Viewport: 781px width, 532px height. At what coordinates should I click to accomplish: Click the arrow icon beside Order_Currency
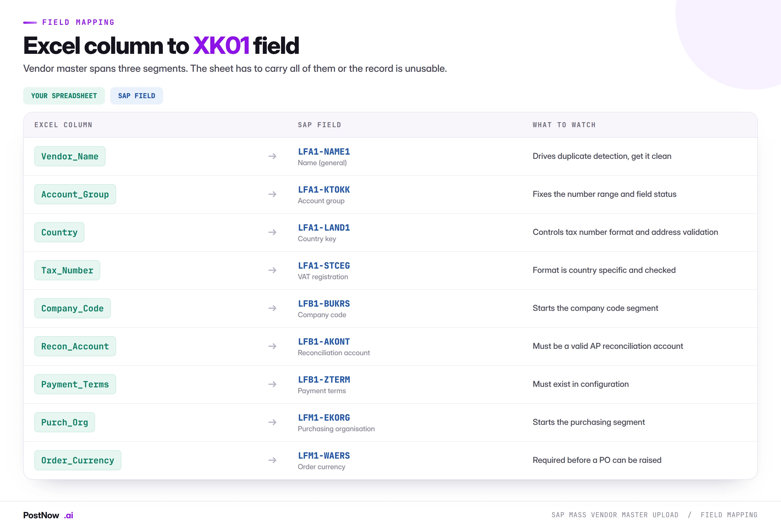pyautogui.click(x=272, y=460)
